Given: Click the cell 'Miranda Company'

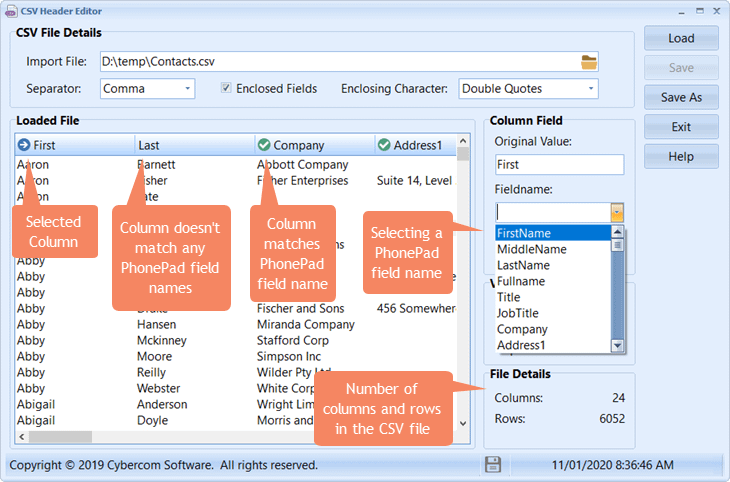Looking at the screenshot, I should click(x=305, y=324).
